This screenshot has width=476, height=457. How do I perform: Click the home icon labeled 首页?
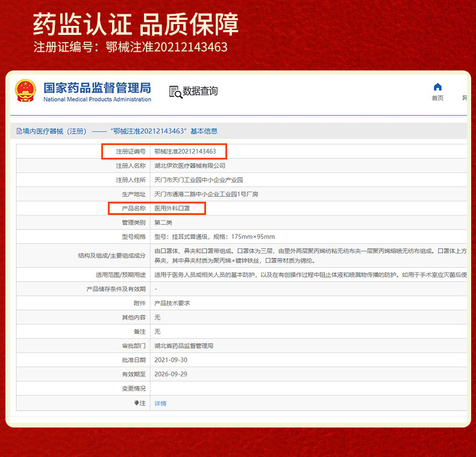click(x=437, y=87)
